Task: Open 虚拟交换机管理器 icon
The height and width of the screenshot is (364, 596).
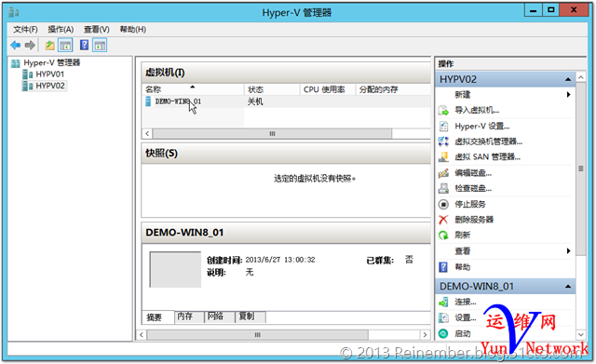Action: (x=443, y=142)
